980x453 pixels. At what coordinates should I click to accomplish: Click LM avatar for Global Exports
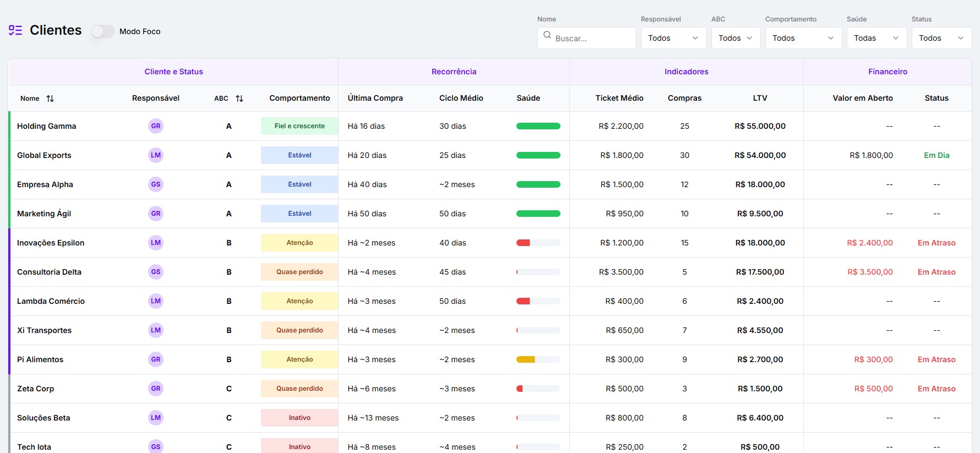tap(156, 155)
